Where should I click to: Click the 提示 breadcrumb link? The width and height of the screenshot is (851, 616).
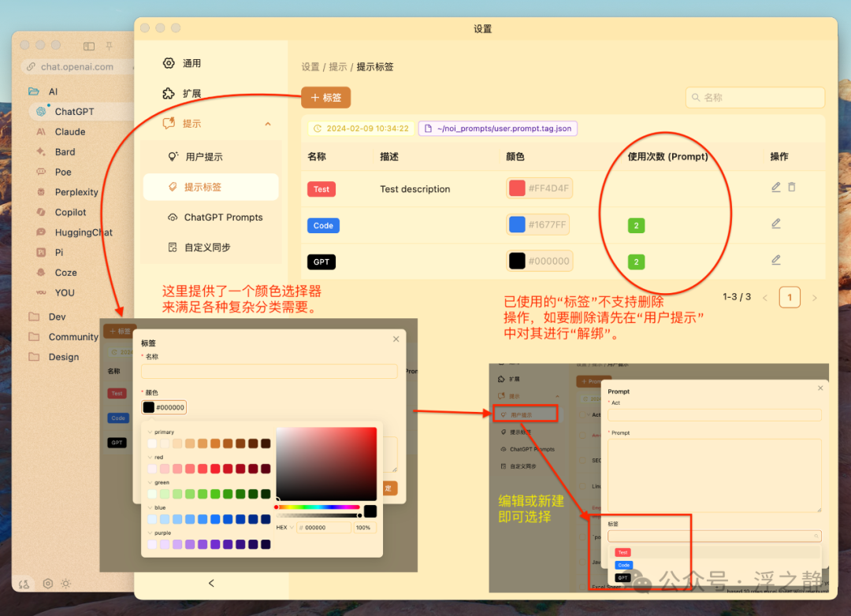pos(337,67)
